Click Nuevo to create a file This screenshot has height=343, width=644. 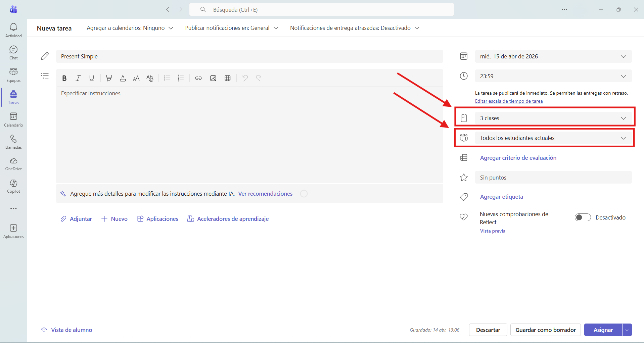pyautogui.click(x=114, y=219)
